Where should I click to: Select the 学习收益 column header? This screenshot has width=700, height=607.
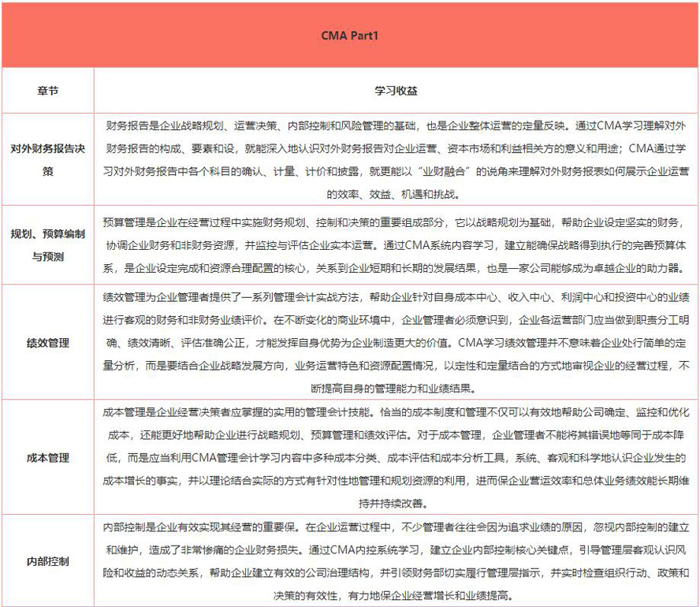(396, 91)
